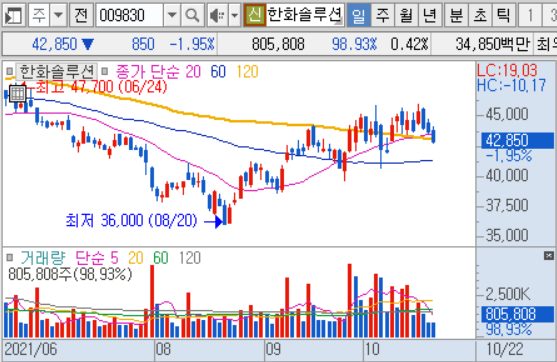Click the interval button labeled 1
This screenshot has height=362, width=557.
pyautogui.click(x=530, y=15)
